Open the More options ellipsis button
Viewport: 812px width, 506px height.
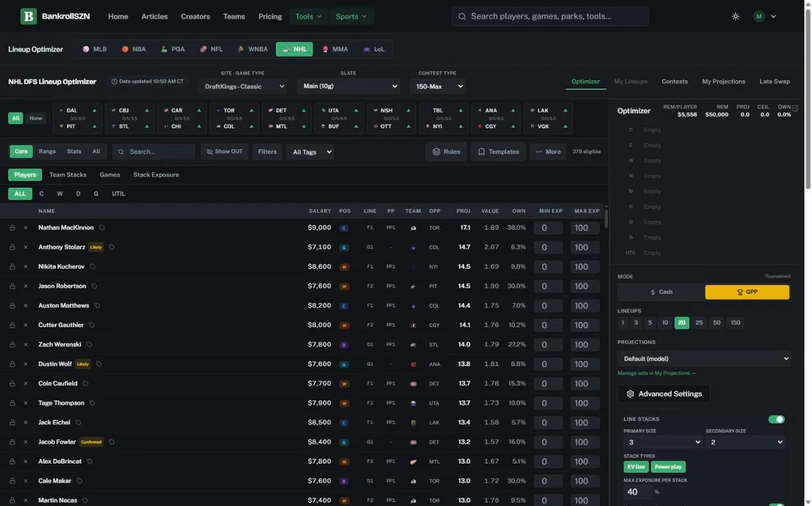click(x=548, y=152)
